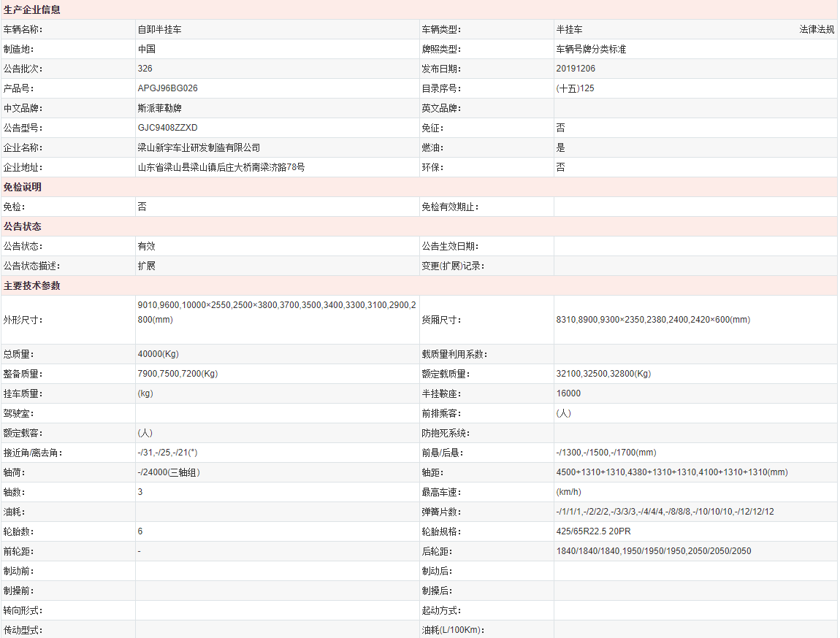Click company name 梁山新宇车业研发制造有限公司
Viewport: 840px width, 638px height.
click(x=199, y=147)
